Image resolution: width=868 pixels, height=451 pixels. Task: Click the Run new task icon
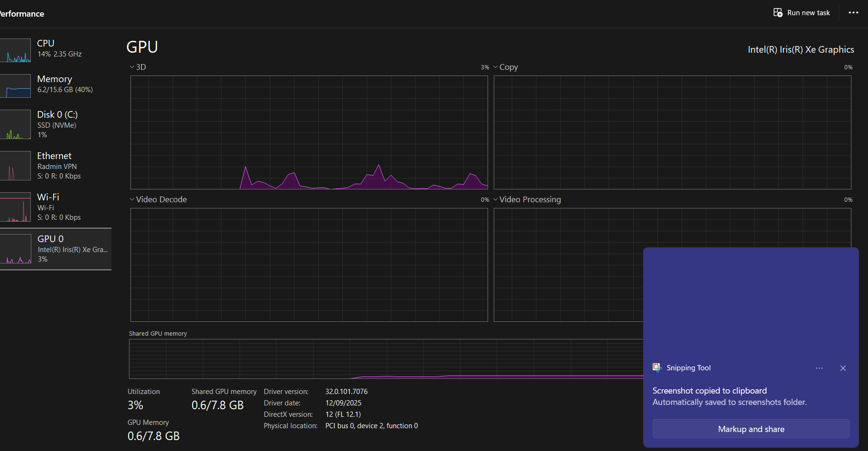[778, 13]
